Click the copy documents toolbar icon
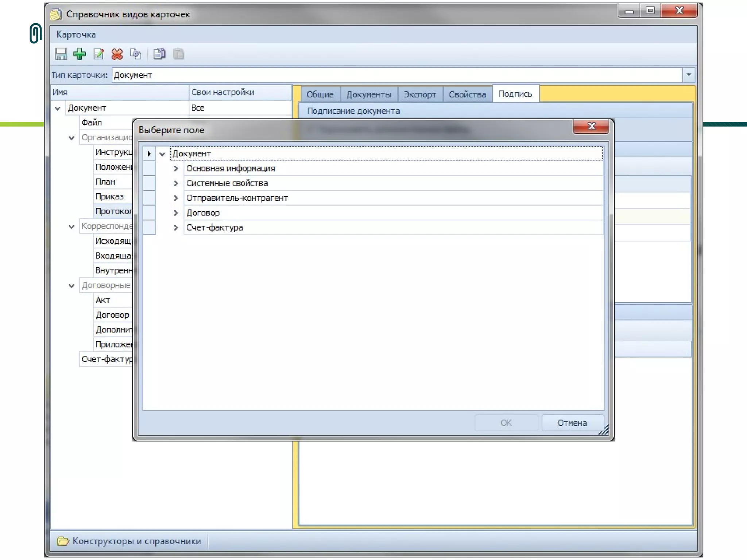 [159, 54]
